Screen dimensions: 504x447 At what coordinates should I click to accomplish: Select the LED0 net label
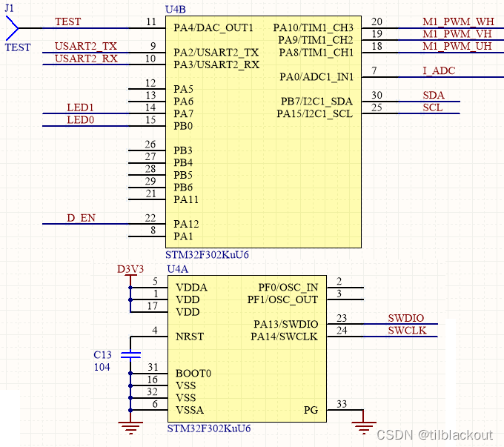80,120
